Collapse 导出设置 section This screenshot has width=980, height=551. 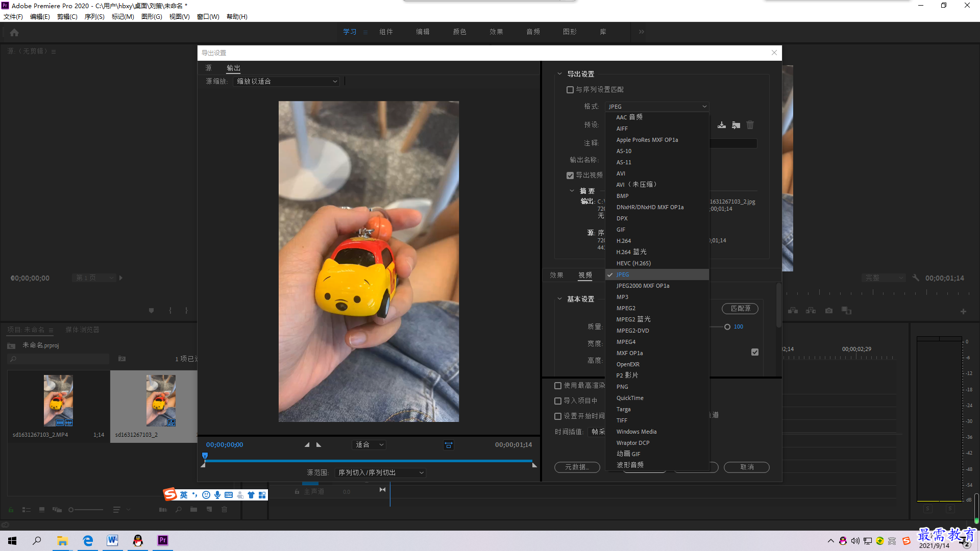[559, 74]
